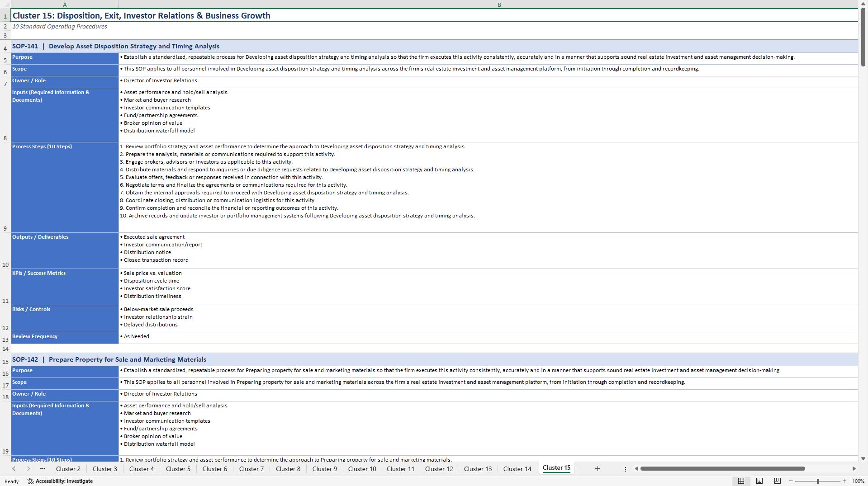Go to previous sheet tabs arrow
The image size is (868, 486).
[14, 469]
